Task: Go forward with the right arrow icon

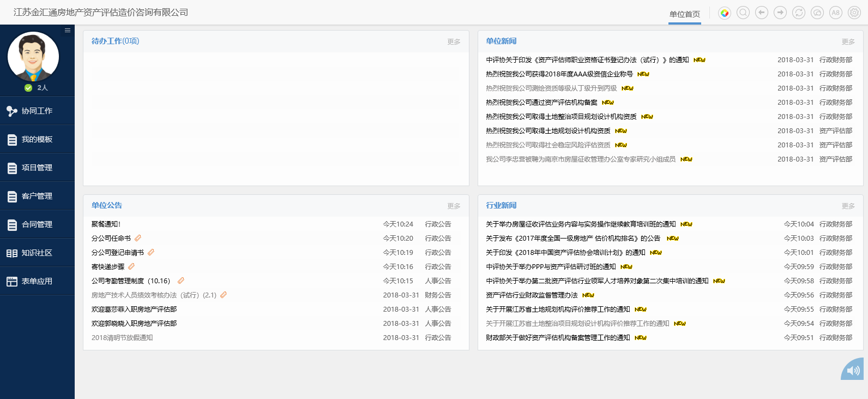Action: (780, 13)
